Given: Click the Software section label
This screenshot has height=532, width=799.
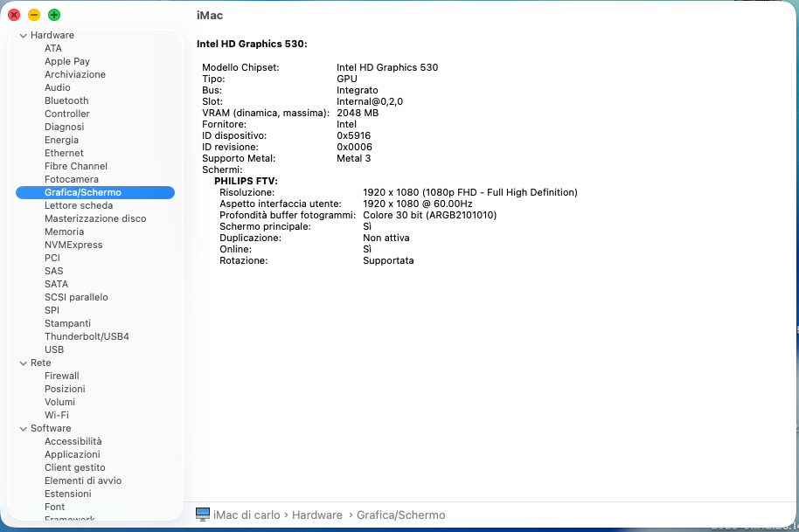Looking at the screenshot, I should point(51,429).
